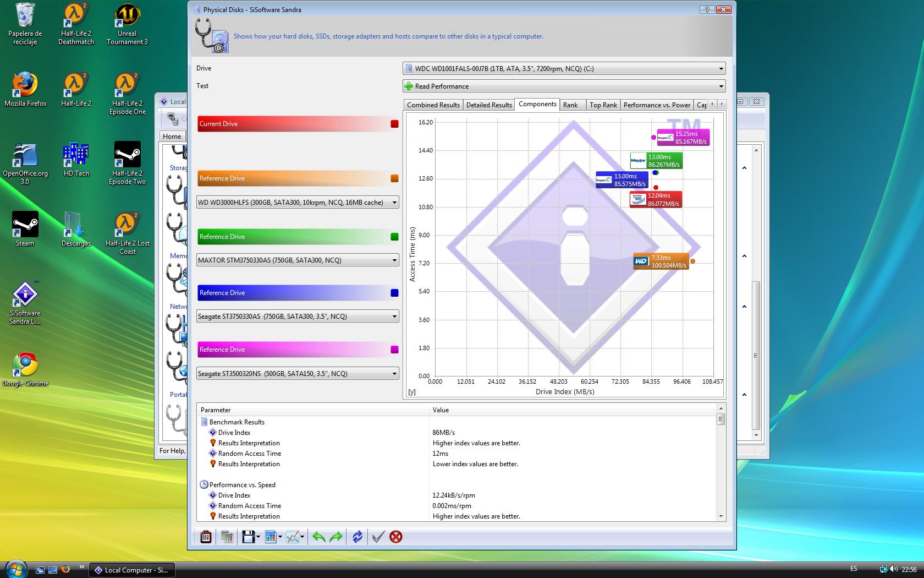
Task: Click the green Maxtor 86.267MB/s chart label
Action: (x=656, y=161)
